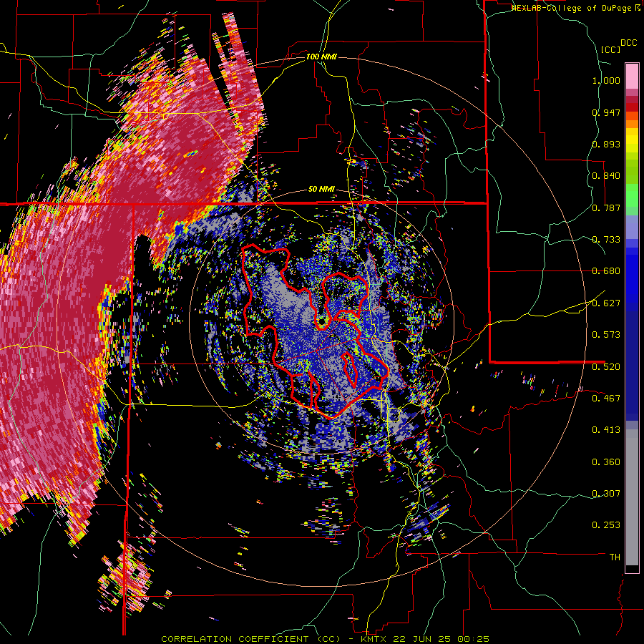Select the 1.000 scale value
644x644 pixels.
coord(606,80)
